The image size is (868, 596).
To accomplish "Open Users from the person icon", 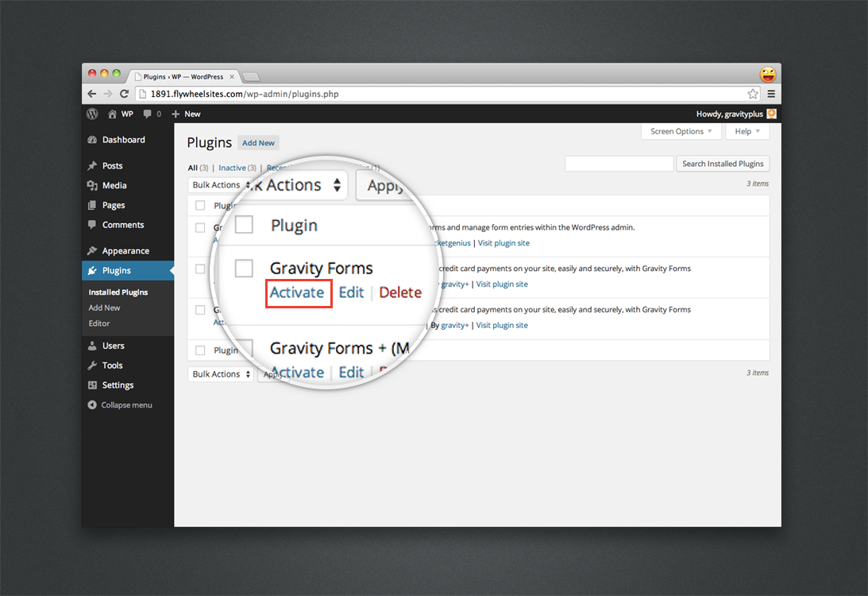I will tap(92, 346).
